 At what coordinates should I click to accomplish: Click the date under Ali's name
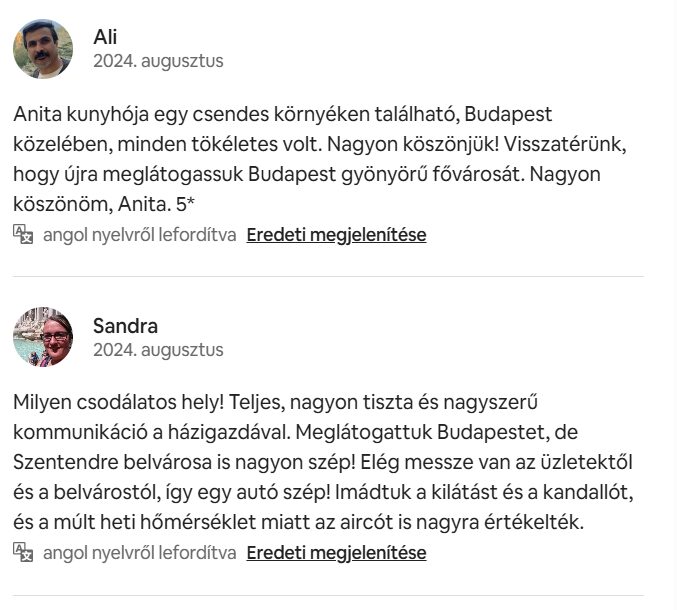[158, 61]
